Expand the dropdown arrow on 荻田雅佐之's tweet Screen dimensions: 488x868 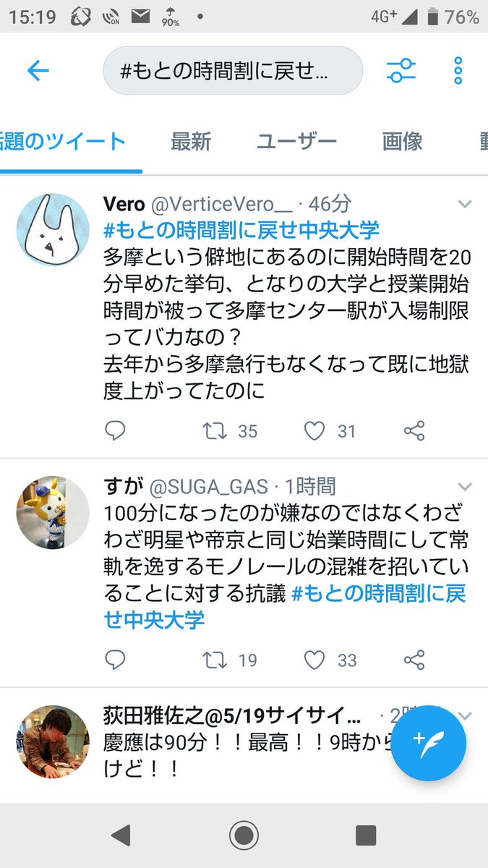point(465,715)
